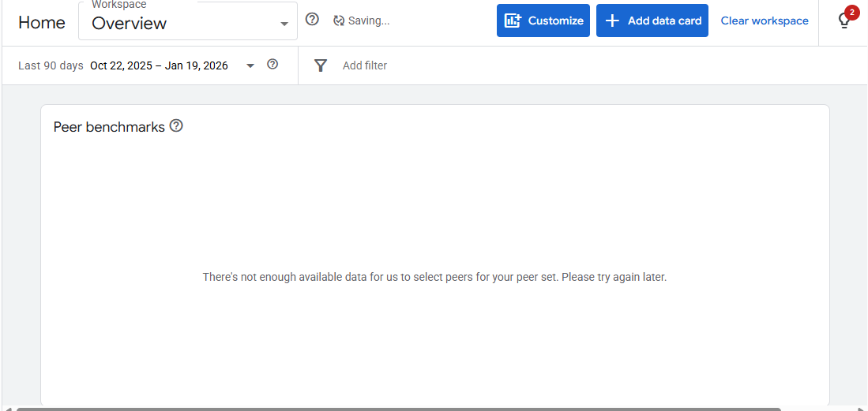The height and width of the screenshot is (411, 868).
Task: Click the funnel filter icon
Action: (x=321, y=65)
